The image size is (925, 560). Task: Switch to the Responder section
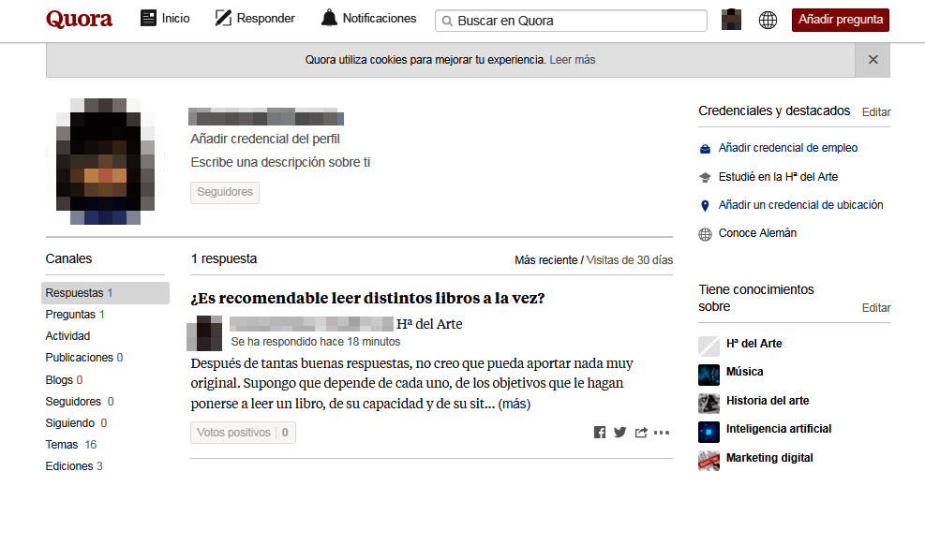coord(254,17)
